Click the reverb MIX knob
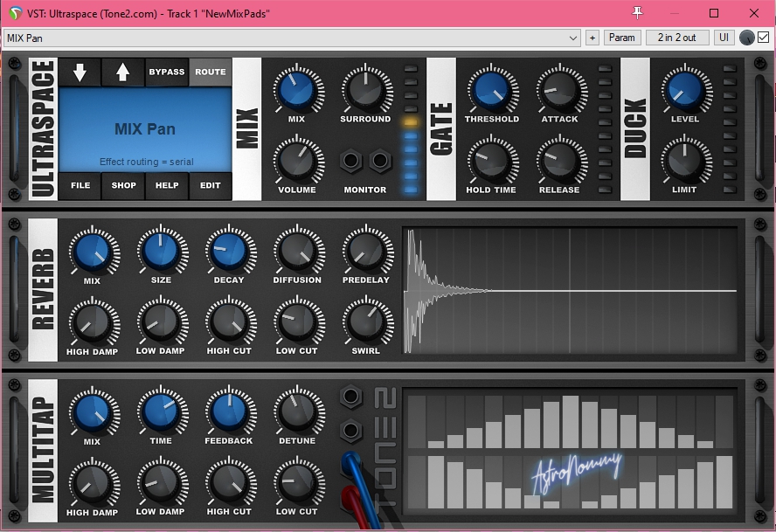This screenshot has height=532, width=776. 93,252
